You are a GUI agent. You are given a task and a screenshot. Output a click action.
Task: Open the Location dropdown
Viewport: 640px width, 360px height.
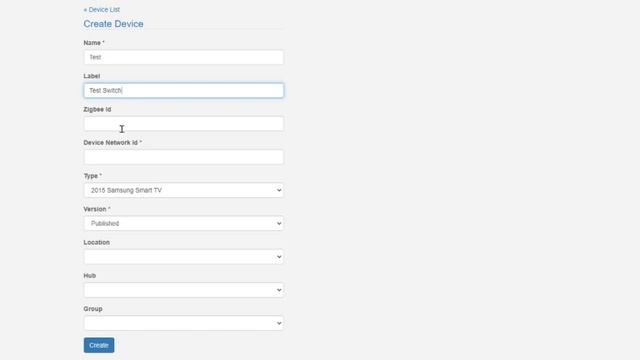click(x=184, y=257)
